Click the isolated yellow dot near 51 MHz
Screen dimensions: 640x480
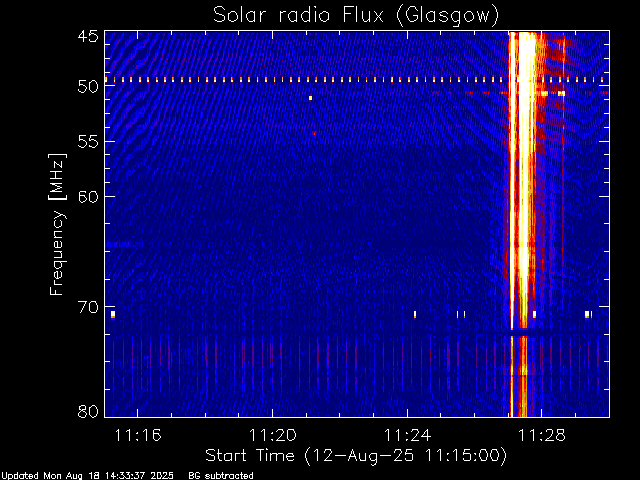pos(311,98)
